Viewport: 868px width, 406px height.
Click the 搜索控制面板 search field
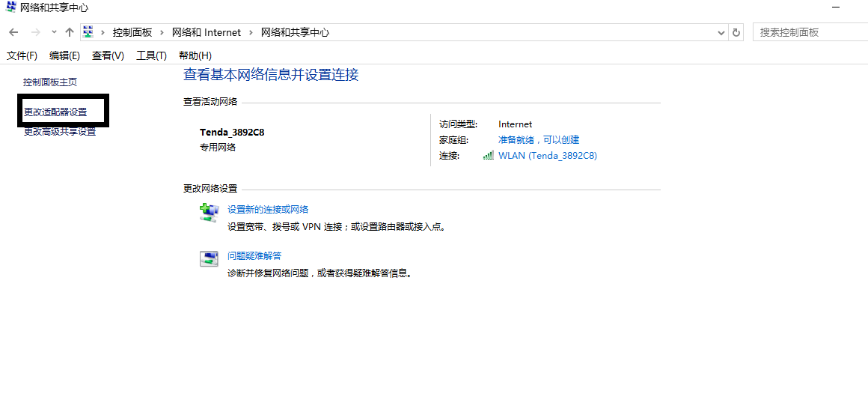point(810,32)
